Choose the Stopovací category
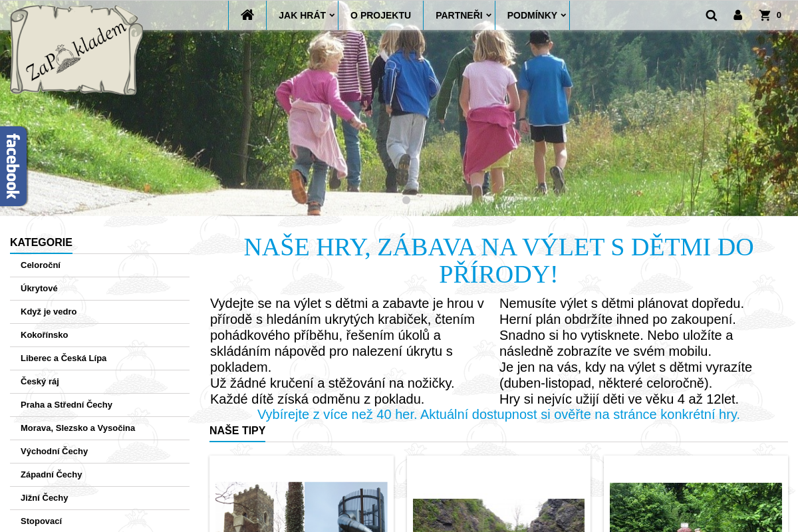The width and height of the screenshot is (798, 532). [x=42, y=521]
